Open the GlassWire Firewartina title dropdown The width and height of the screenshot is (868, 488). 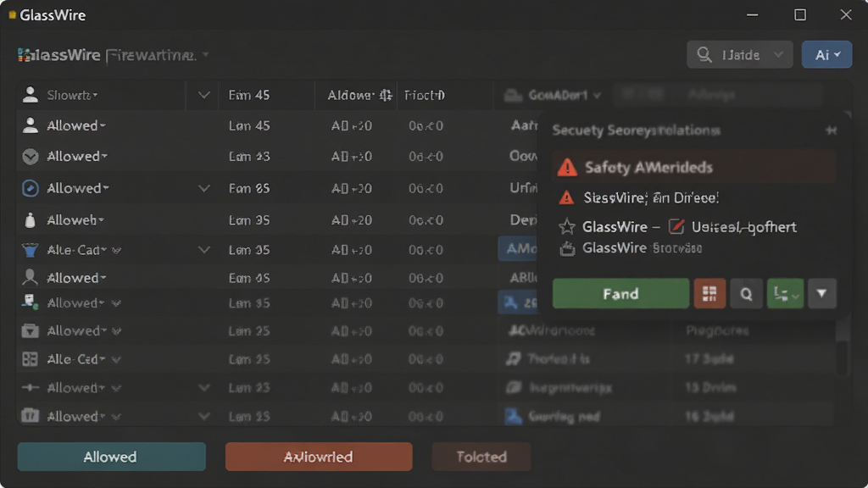[x=205, y=54]
